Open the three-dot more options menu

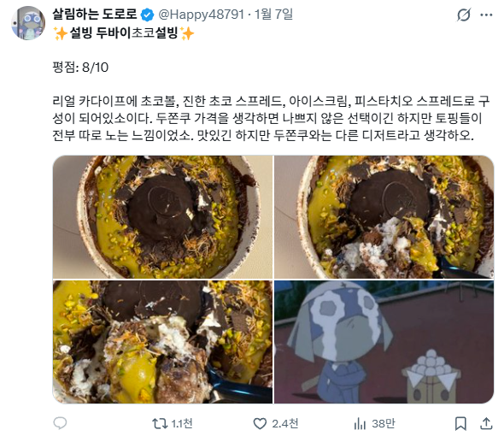click(x=486, y=15)
